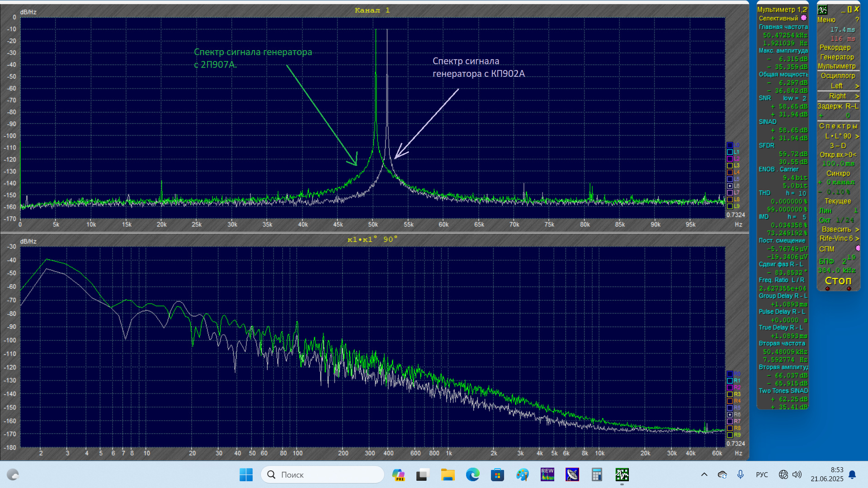Toggle the L1 trace checkbox
Image resolution: width=868 pixels, height=488 pixels.
point(730,152)
